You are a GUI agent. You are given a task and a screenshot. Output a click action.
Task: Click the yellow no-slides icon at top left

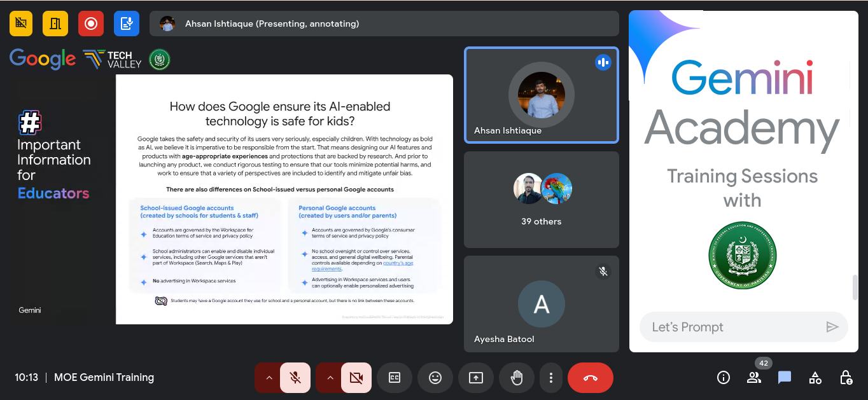coord(21,24)
